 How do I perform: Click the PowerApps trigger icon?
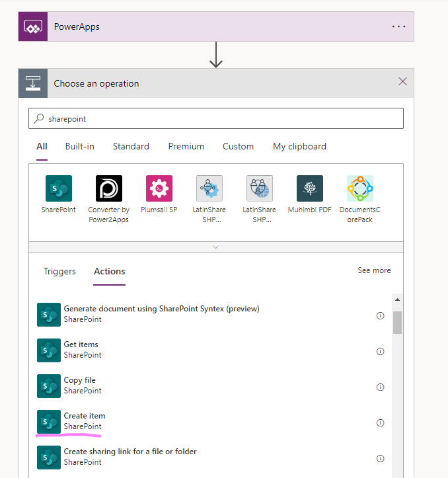33,27
